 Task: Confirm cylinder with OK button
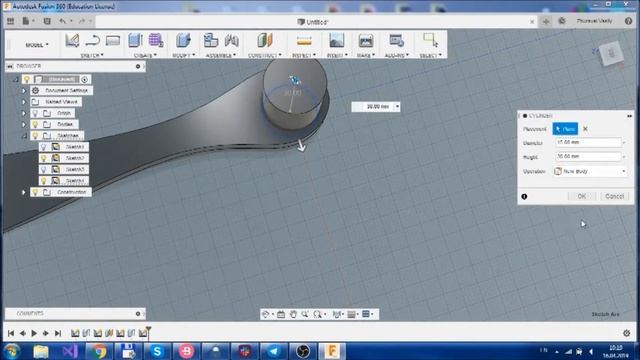click(582, 196)
